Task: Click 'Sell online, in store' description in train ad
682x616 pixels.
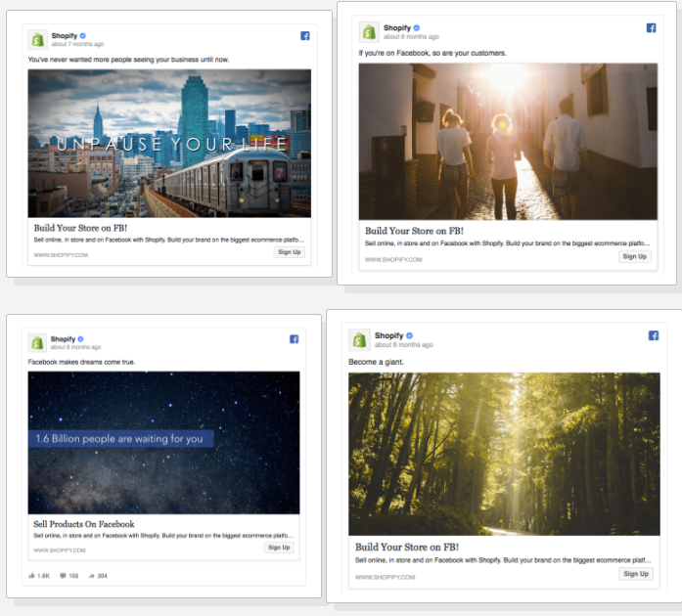Action: tap(168, 240)
